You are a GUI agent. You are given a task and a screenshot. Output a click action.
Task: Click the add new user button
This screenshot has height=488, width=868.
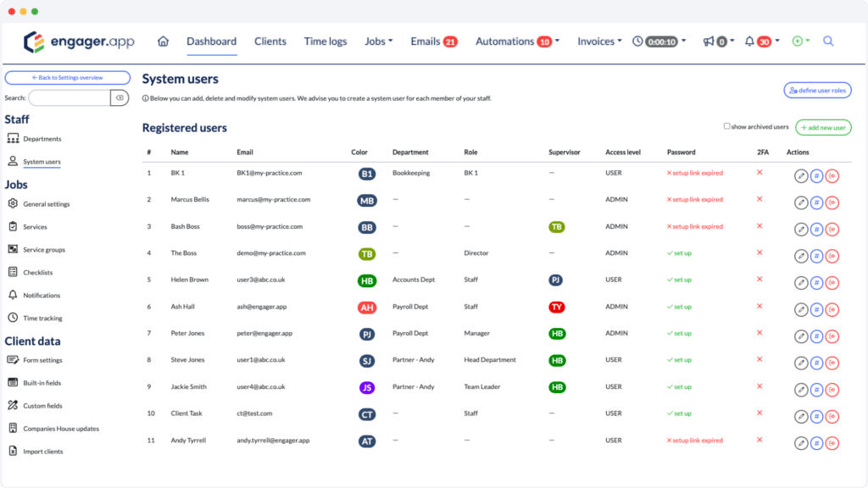click(823, 128)
